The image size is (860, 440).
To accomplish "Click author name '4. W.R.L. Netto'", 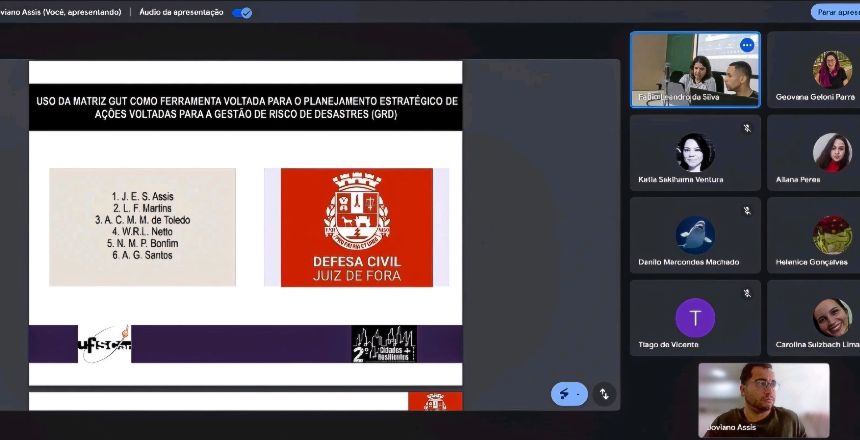I will click(143, 232).
